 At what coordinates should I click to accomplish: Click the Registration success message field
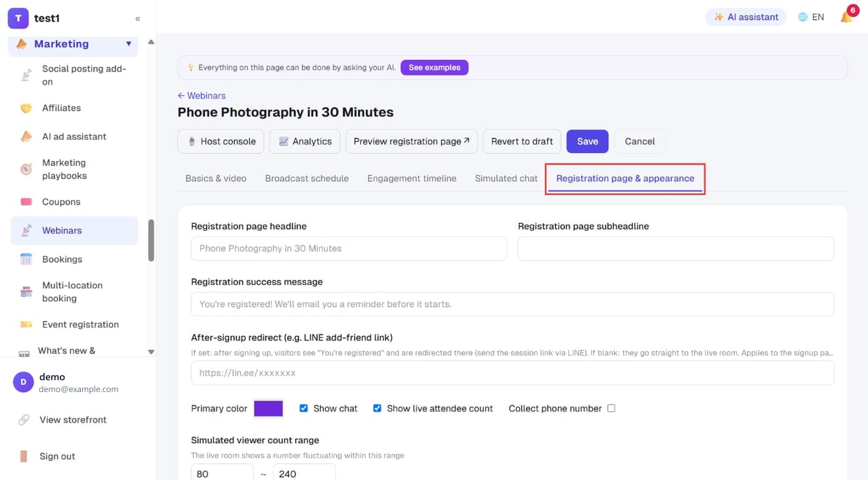(513, 304)
